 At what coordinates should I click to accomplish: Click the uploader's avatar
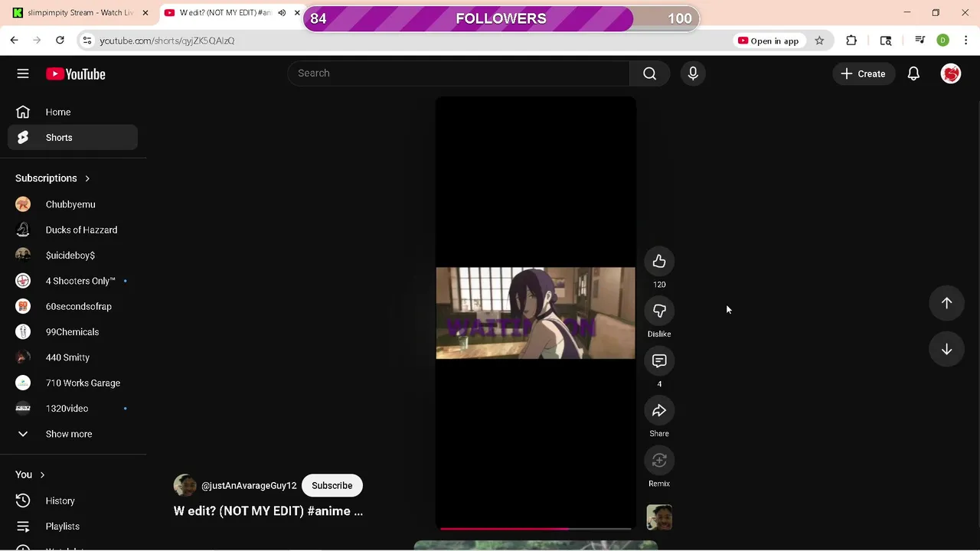(185, 486)
